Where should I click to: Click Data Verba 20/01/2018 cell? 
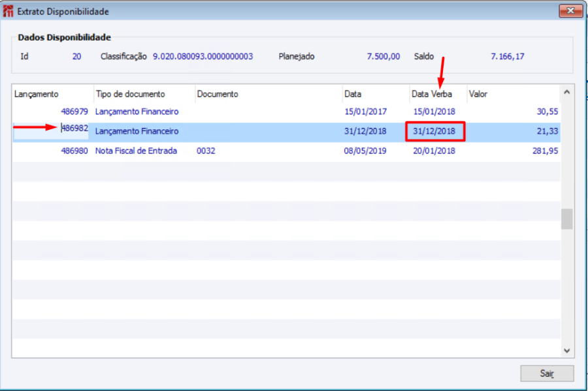coord(434,151)
